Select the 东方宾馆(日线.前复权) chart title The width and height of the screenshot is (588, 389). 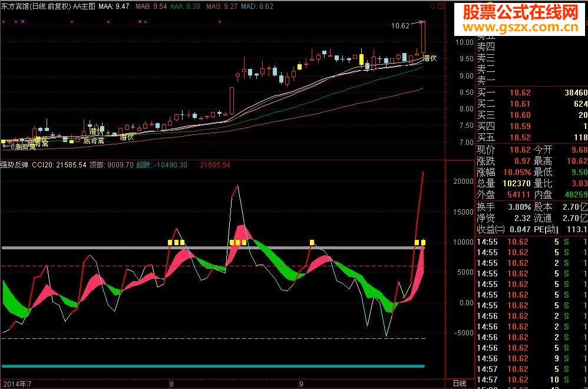click(x=35, y=6)
